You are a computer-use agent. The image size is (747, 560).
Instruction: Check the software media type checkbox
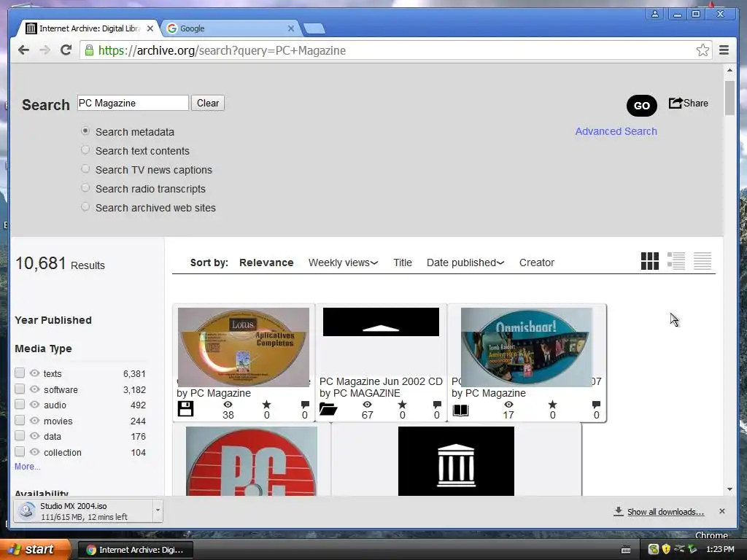point(20,389)
